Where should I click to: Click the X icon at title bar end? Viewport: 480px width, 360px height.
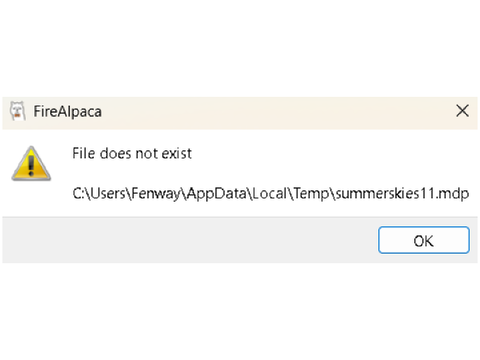(462, 111)
